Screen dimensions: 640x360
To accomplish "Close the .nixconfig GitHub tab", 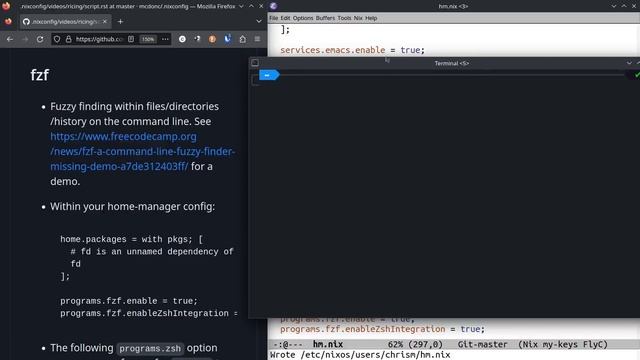I will pyautogui.click(x=104, y=22).
